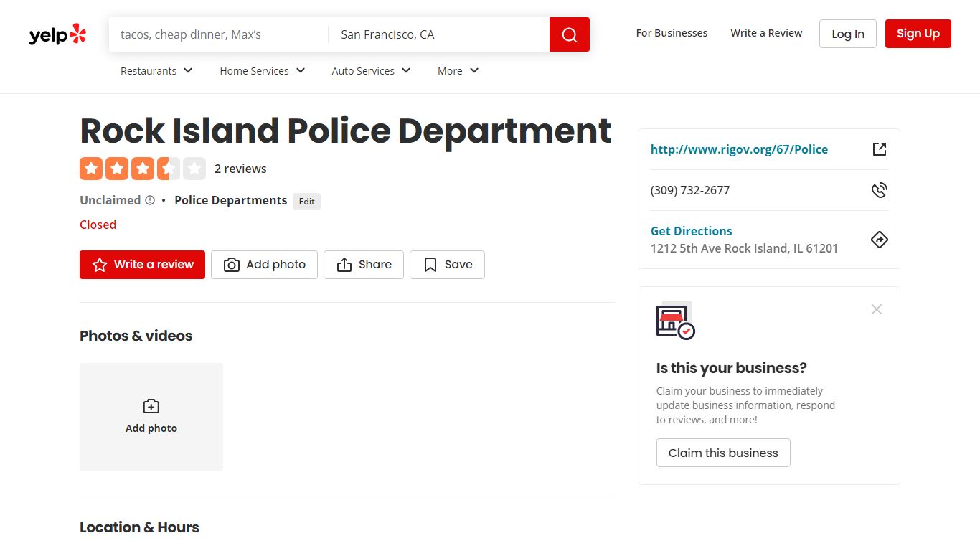Click the Add photo thumbnail tile

coord(151,417)
